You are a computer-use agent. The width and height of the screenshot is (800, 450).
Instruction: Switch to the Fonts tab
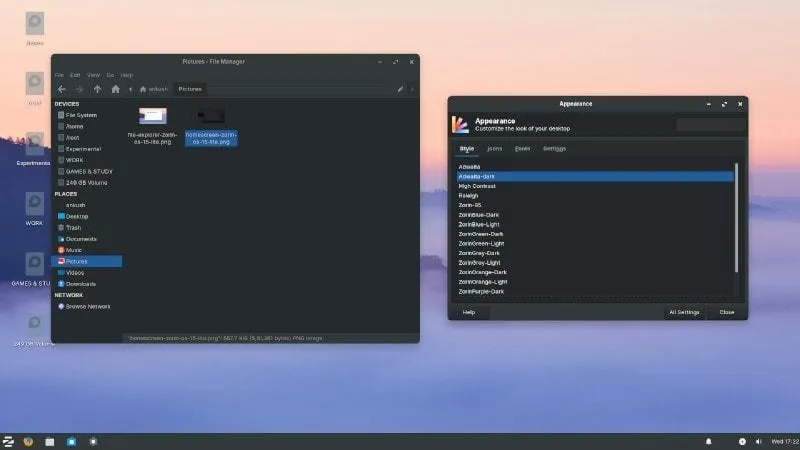click(522, 149)
